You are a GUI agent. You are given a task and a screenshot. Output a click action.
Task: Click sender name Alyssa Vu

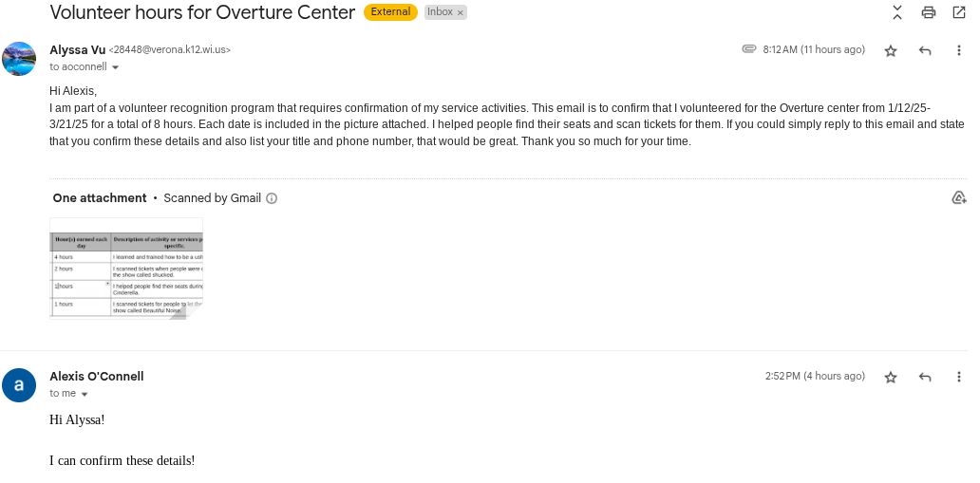pyautogui.click(x=77, y=49)
